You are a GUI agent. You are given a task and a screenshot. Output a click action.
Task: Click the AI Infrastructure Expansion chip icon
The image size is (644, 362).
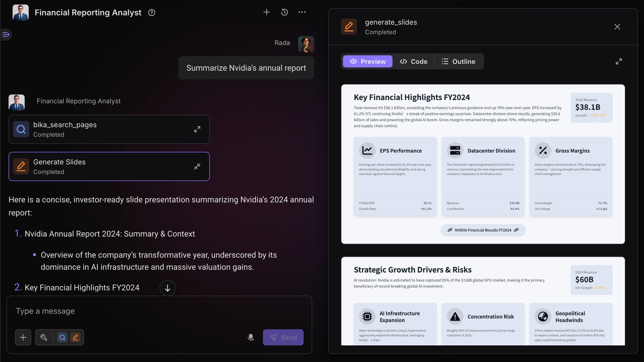coord(367,316)
